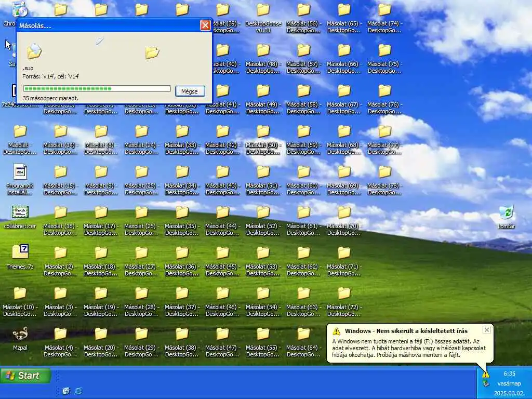This screenshot has height=399, width=532.
Task: Click the Safely Remove Hardware tray icon
Action: [x=486, y=384]
